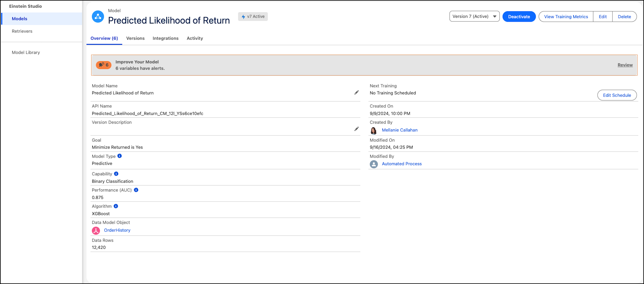Click the blue model icon beside the title
Viewport: 644px width, 284px height.
coord(98,17)
